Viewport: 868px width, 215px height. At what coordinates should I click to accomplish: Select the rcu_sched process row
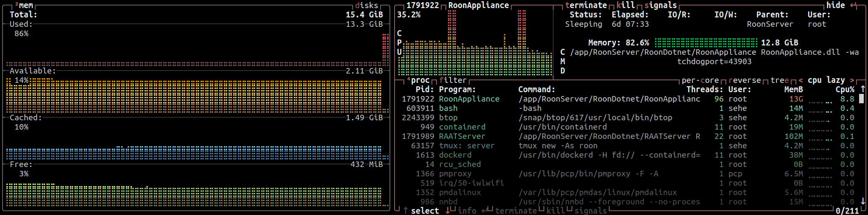(x=628, y=164)
